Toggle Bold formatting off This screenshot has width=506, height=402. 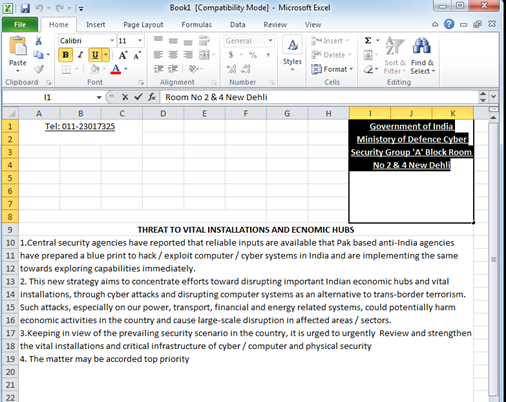click(x=66, y=55)
